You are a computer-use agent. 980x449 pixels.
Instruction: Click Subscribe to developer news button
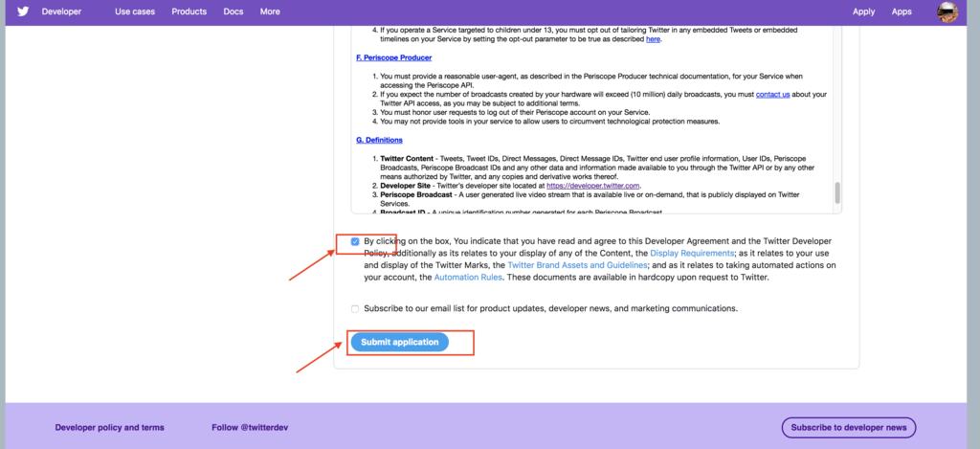click(848, 428)
